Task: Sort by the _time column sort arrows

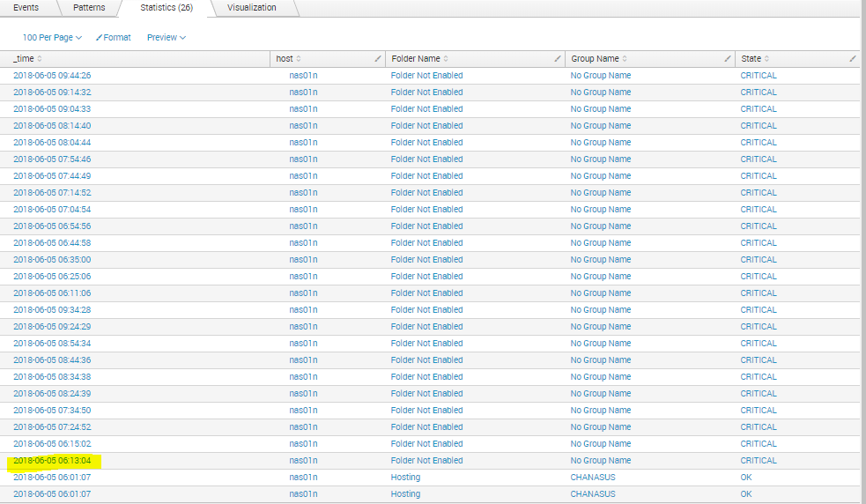Action: [x=40, y=59]
